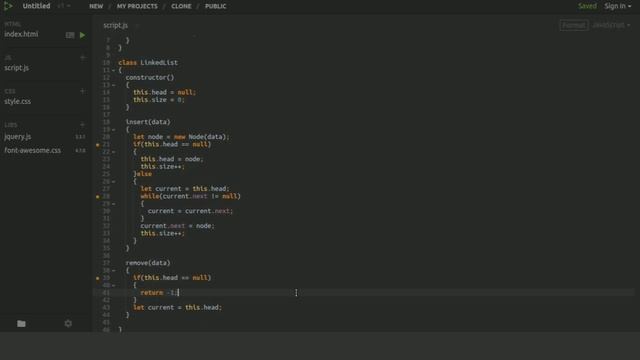Run index.html with the green play button

coord(82,35)
